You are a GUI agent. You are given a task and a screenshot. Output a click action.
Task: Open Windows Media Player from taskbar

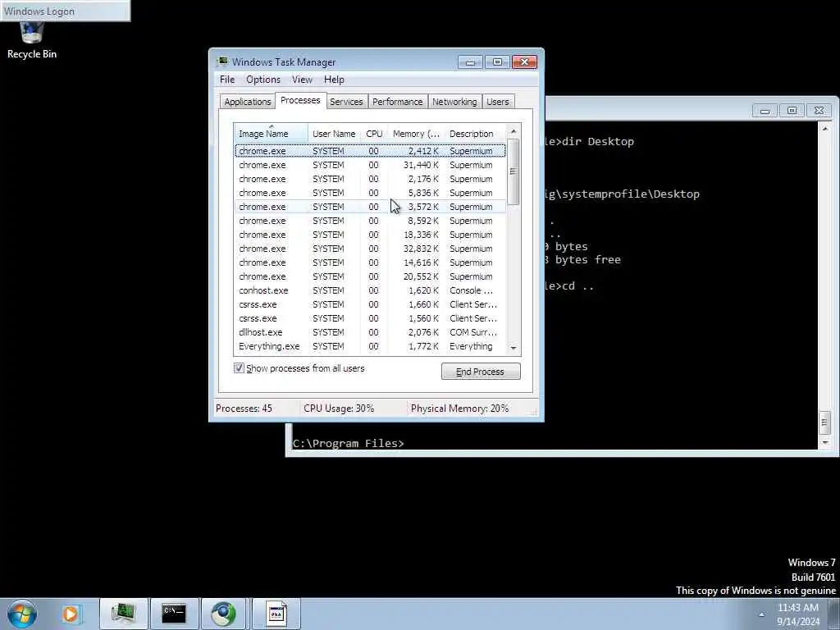71,614
